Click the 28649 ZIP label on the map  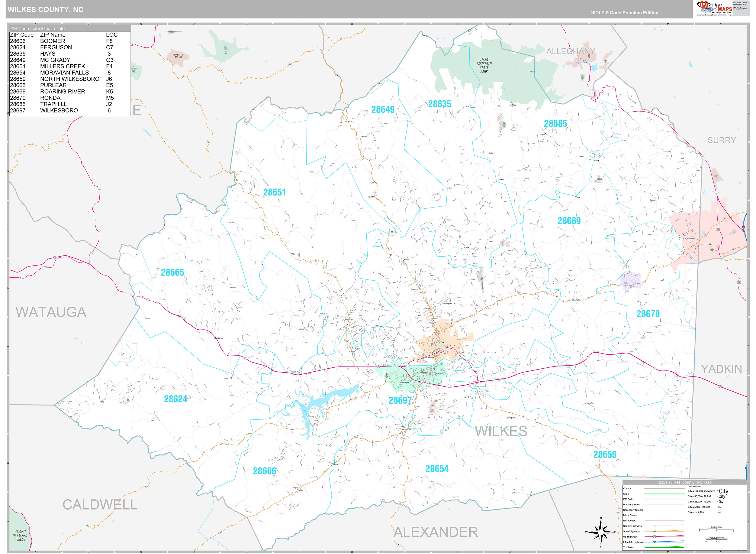click(383, 109)
